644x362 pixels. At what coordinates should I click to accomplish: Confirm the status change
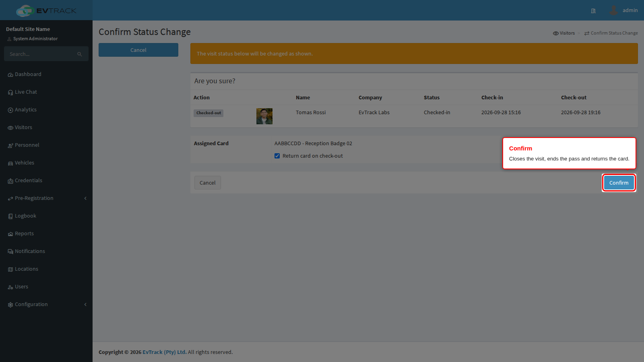pyautogui.click(x=619, y=183)
